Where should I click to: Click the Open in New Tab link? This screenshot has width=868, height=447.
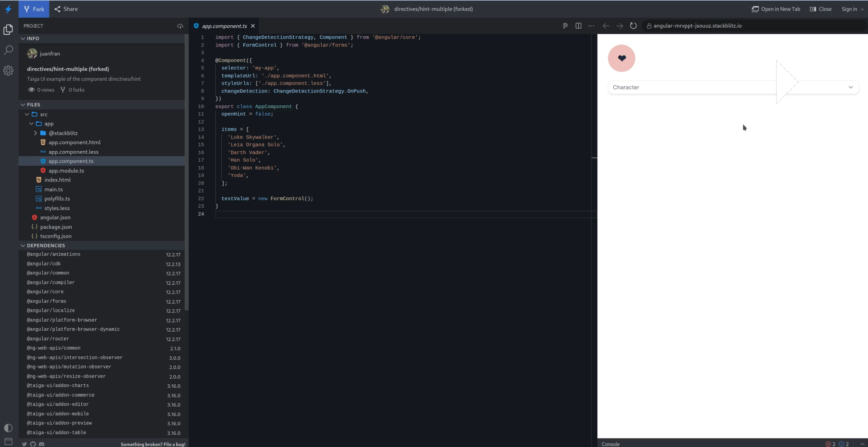[775, 9]
